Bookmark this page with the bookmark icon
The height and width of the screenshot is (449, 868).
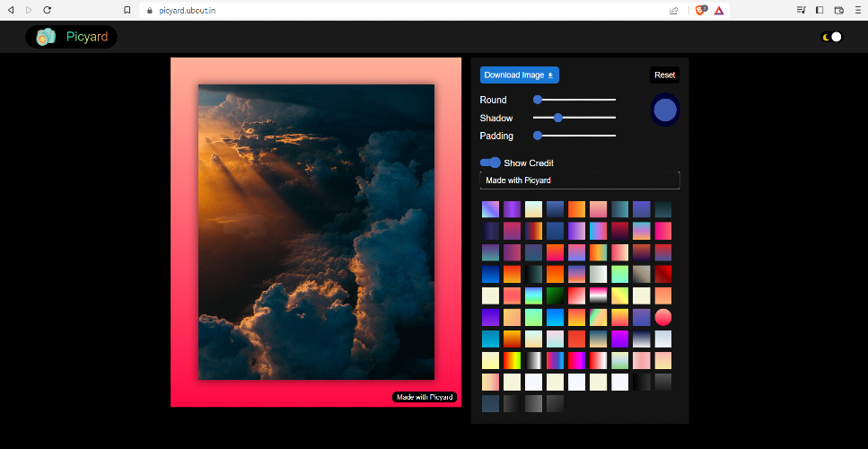(127, 10)
